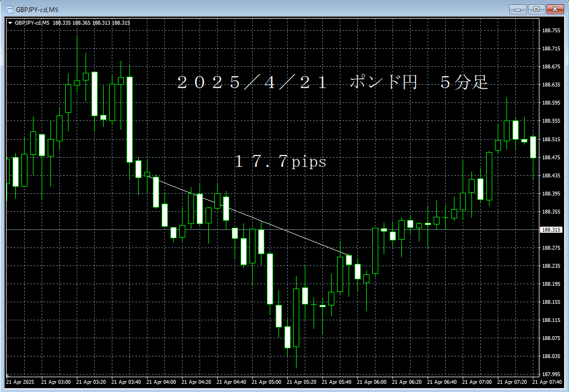Image resolution: width=569 pixels, height=392 pixels.
Task: Click the 188.395 price scale label
Action: coord(551,193)
